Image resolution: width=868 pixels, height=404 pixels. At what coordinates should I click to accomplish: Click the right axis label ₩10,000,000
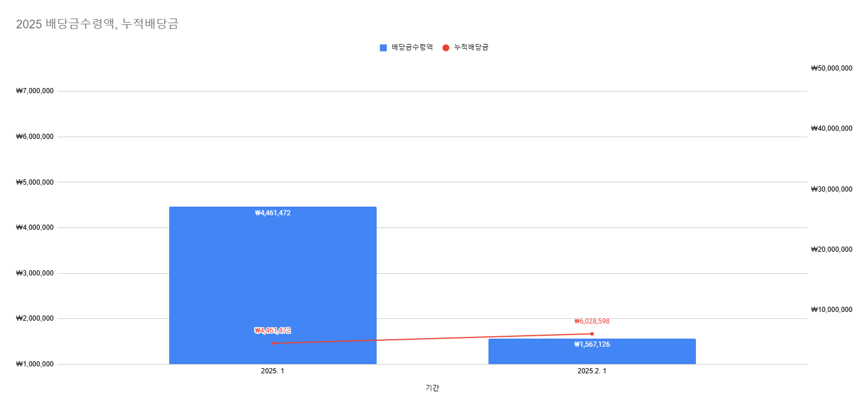831,310
